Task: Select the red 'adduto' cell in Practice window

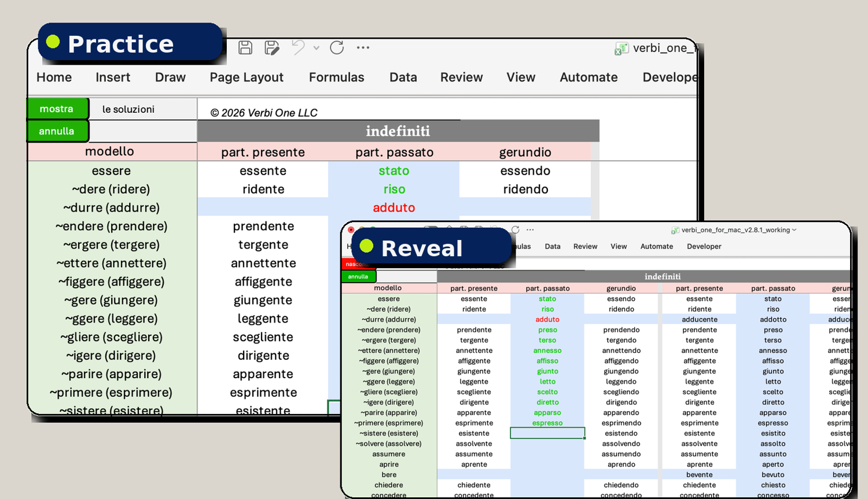Action: (394, 208)
